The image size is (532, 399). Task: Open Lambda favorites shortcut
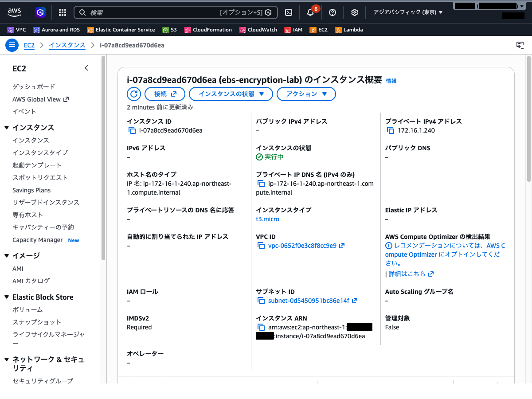point(349,30)
